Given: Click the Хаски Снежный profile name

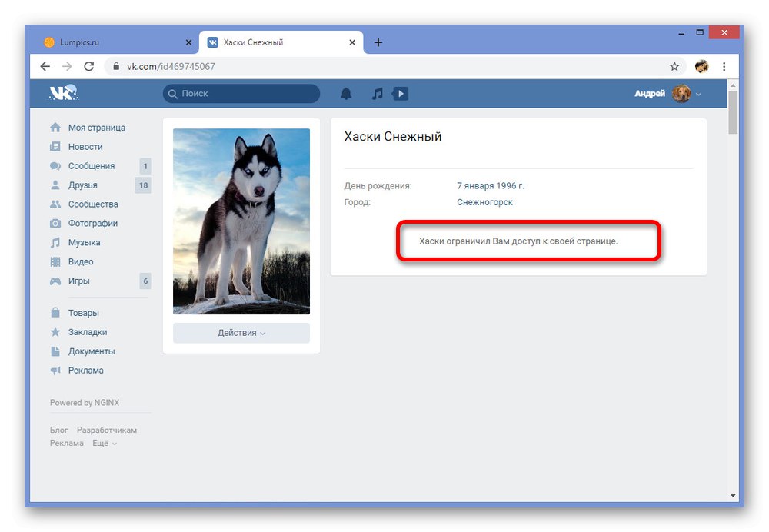Looking at the screenshot, I should click(393, 136).
